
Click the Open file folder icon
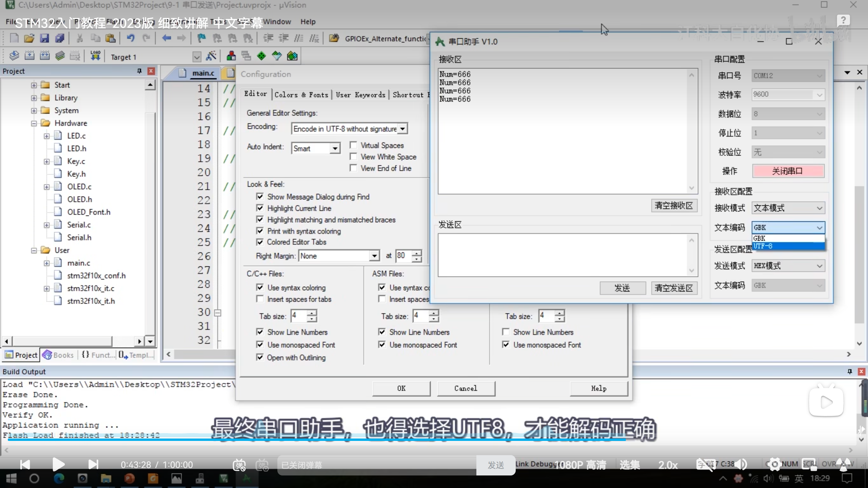[29, 38]
